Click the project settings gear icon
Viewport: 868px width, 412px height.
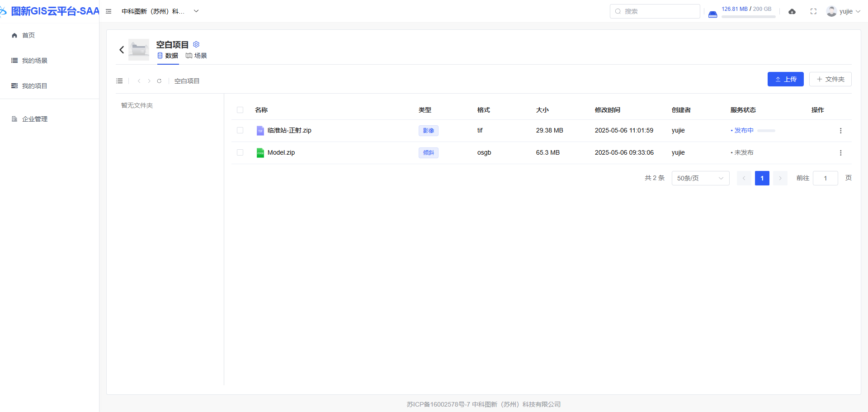196,44
